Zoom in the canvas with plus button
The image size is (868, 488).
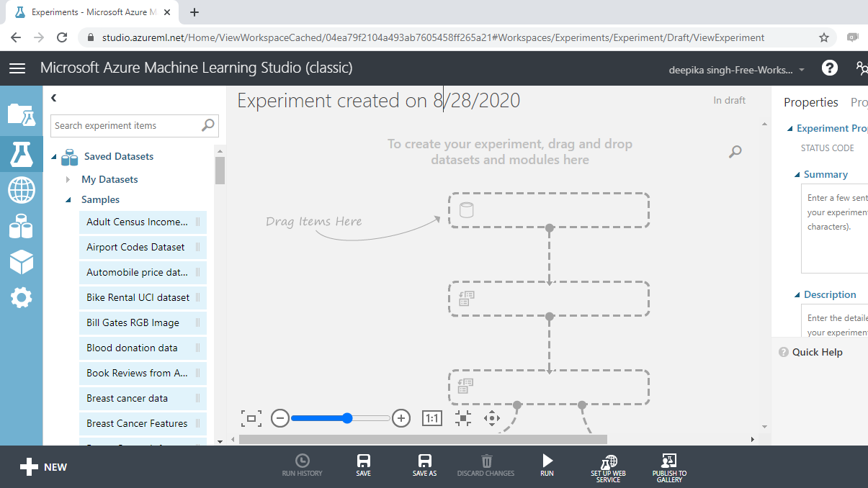point(401,418)
